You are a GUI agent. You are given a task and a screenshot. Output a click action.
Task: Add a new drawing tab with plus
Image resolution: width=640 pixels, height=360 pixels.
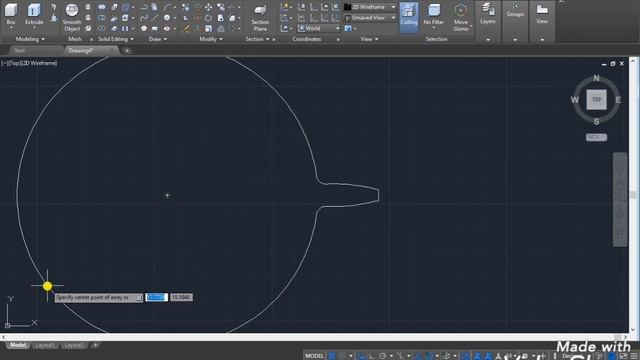pyautogui.click(x=127, y=51)
